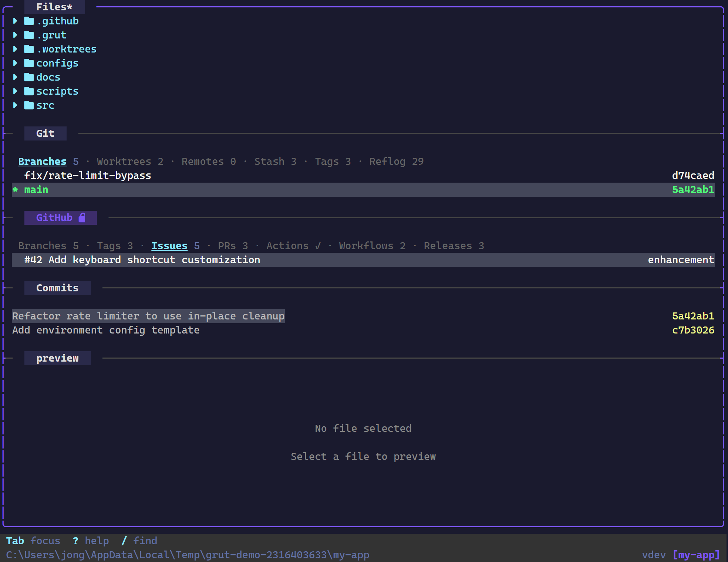
Task: Click the ? help icon in the status bar
Action: [x=75, y=541]
